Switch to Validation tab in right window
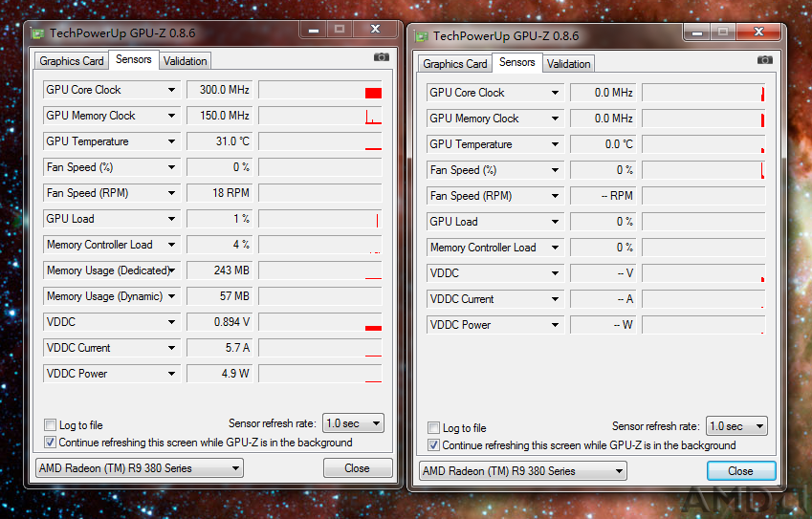The image size is (812, 519). coord(568,64)
